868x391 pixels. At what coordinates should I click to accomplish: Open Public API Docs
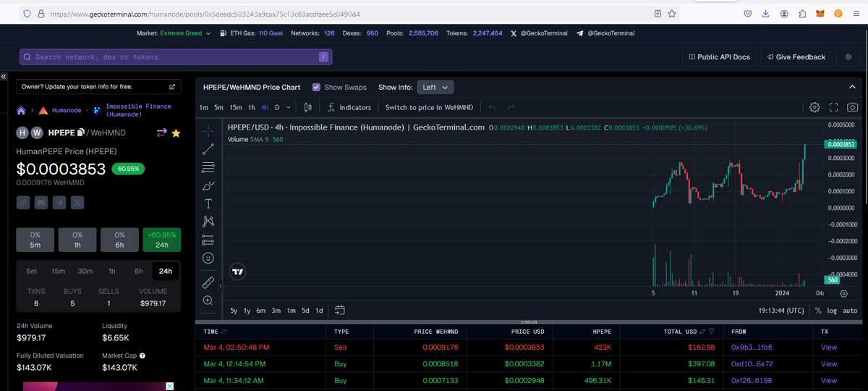[719, 57]
